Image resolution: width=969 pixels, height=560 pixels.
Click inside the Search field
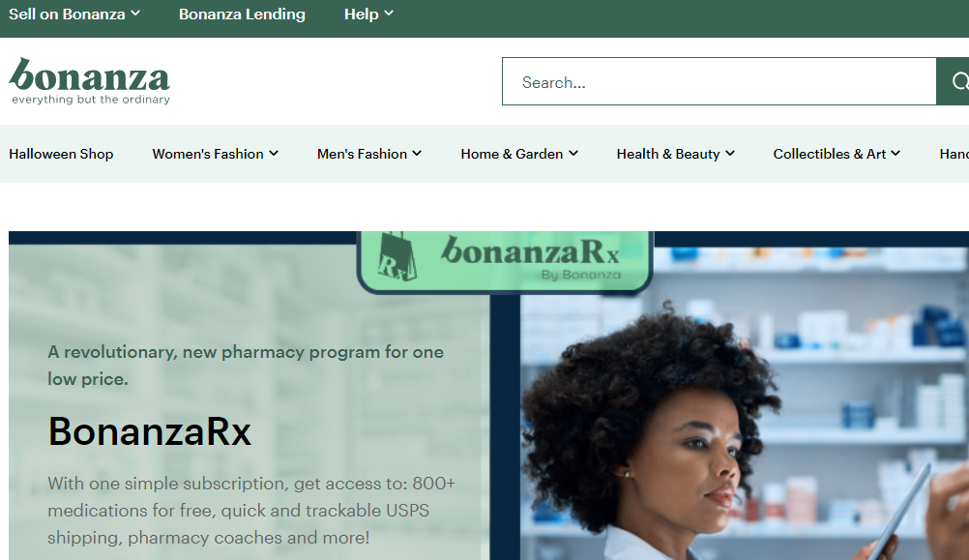click(x=719, y=81)
